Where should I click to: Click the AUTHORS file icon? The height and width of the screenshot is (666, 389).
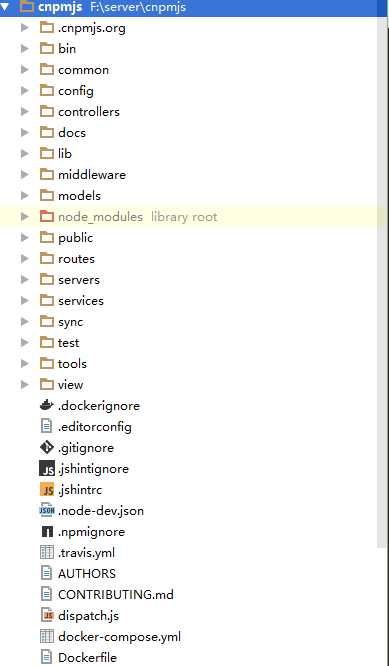pos(46,573)
